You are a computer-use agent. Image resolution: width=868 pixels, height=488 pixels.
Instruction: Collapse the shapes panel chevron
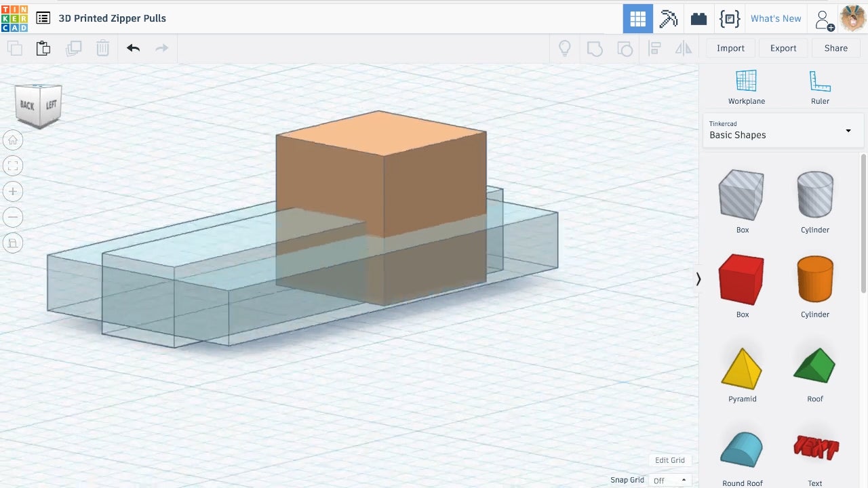(698, 279)
